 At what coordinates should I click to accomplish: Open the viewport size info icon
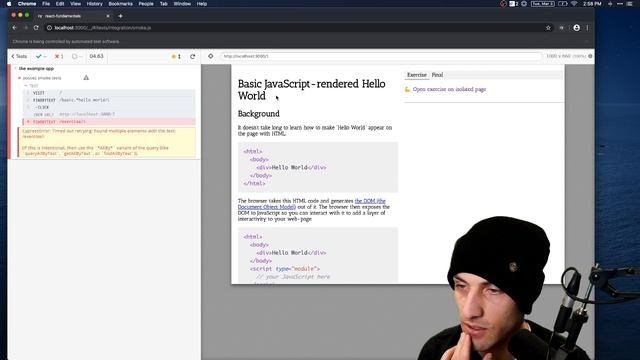click(x=590, y=56)
